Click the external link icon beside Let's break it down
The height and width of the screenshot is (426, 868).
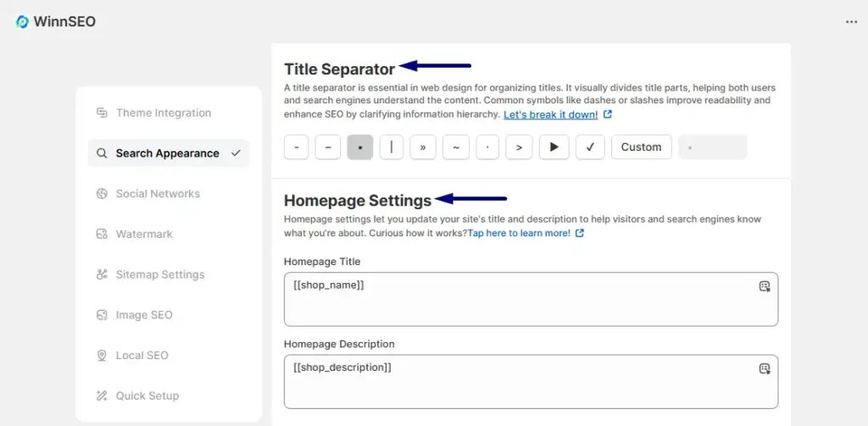pyautogui.click(x=607, y=114)
